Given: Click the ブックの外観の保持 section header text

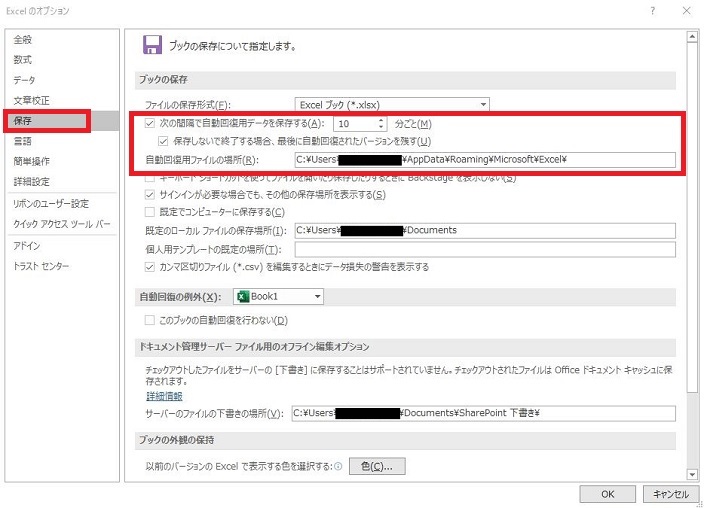Looking at the screenshot, I should tap(176, 440).
